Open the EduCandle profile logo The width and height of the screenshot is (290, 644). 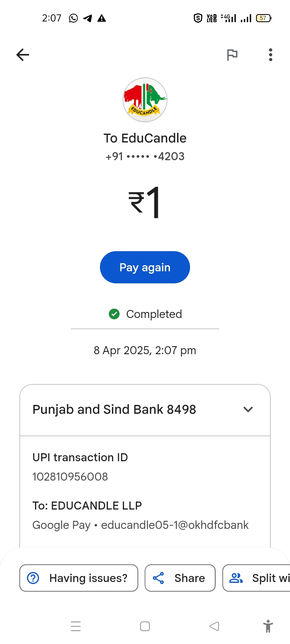[x=145, y=100]
